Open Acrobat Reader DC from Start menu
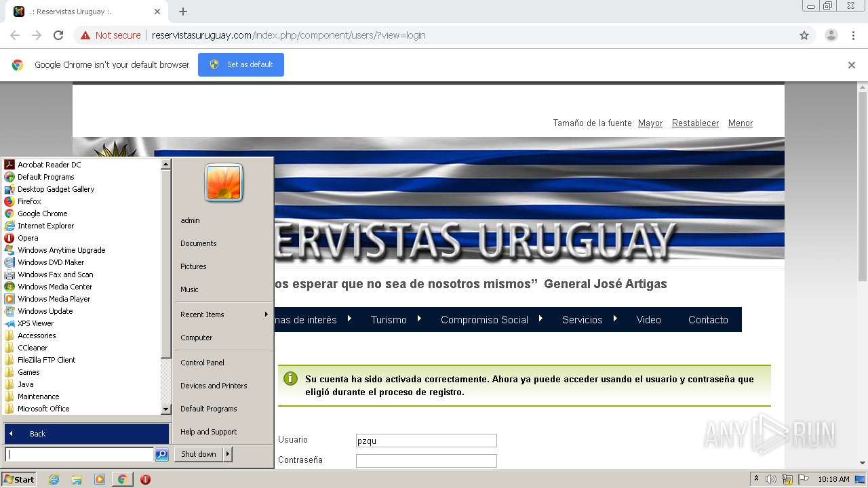 [50, 165]
